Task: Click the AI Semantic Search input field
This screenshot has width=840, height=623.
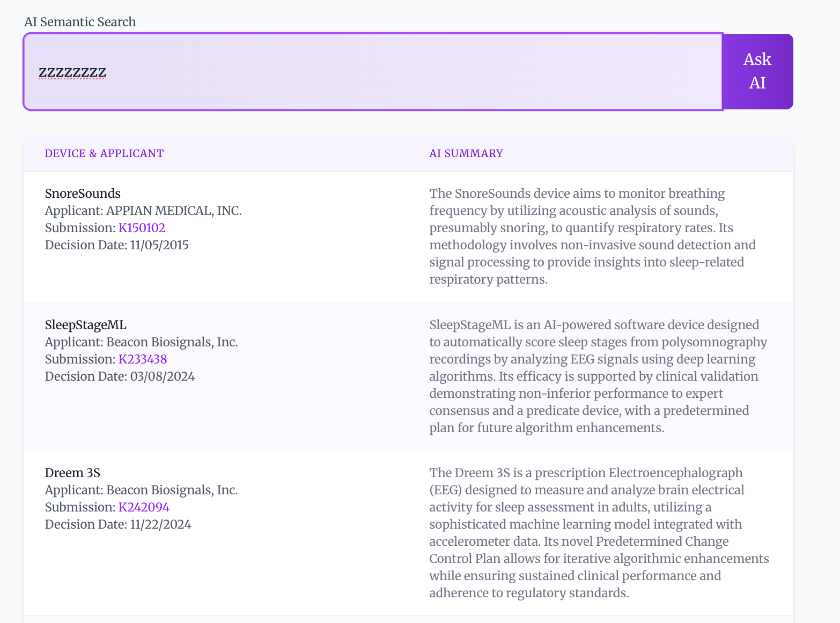Action: tap(373, 72)
